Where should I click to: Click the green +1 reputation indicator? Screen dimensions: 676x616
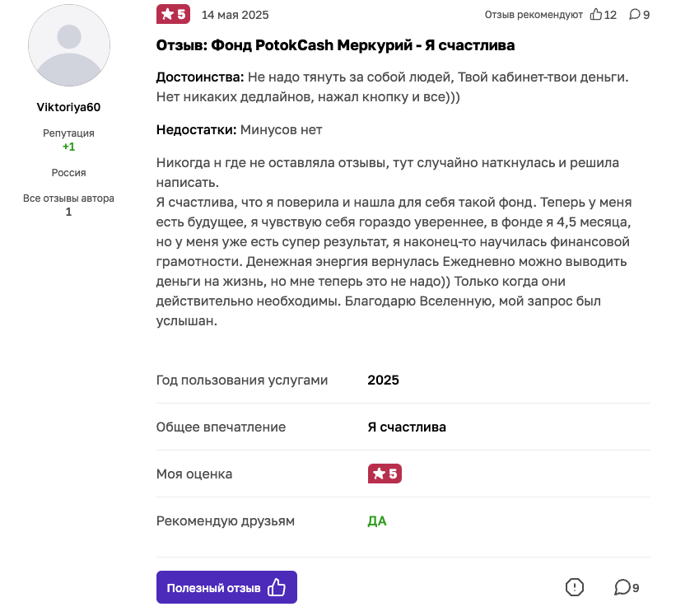(68, 146)
